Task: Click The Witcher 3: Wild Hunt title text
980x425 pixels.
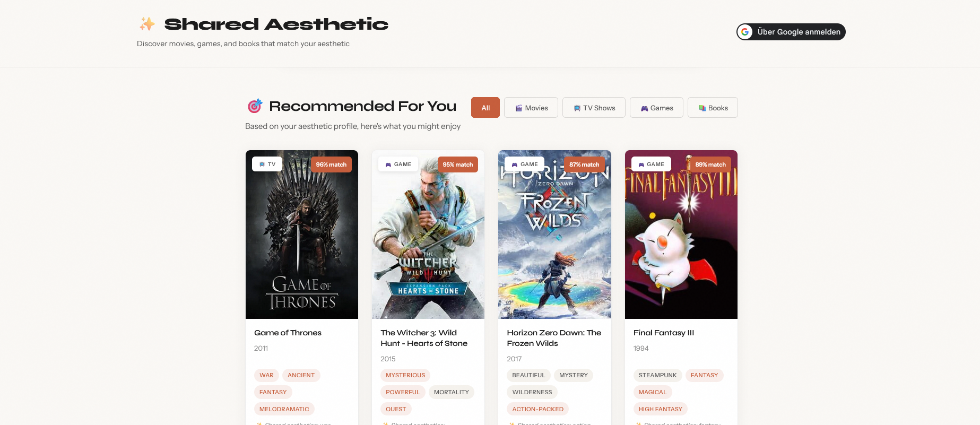Action: (x=424, y=338)
